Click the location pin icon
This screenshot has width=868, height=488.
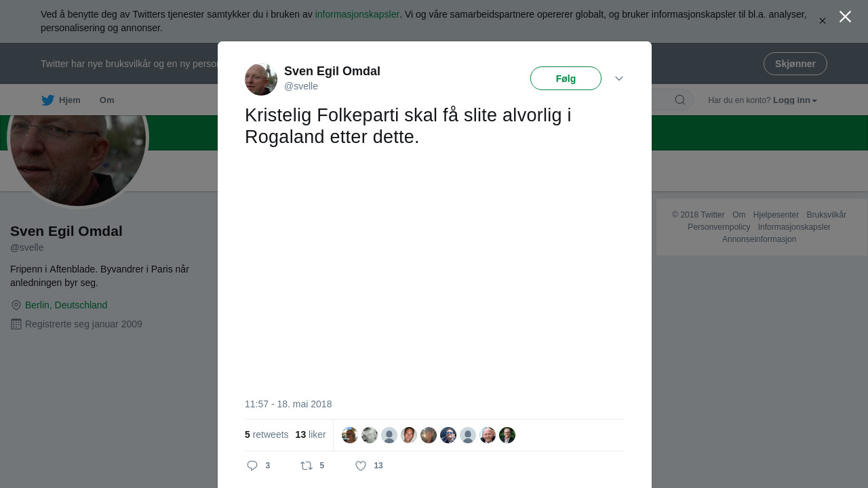point(16,306)
